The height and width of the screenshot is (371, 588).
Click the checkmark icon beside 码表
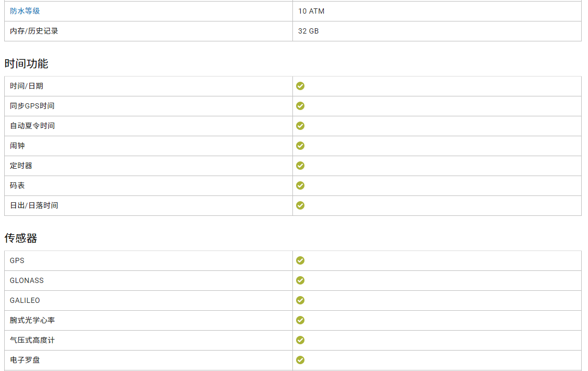coord(300,185)
